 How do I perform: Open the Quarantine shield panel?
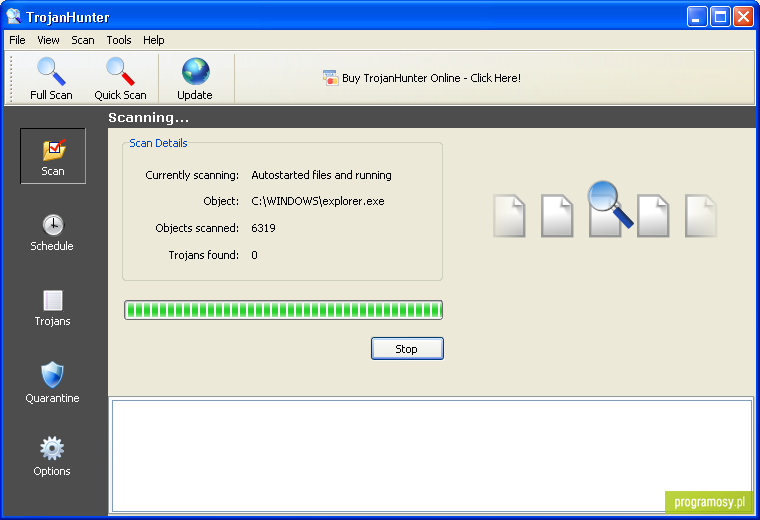[52, 382]
